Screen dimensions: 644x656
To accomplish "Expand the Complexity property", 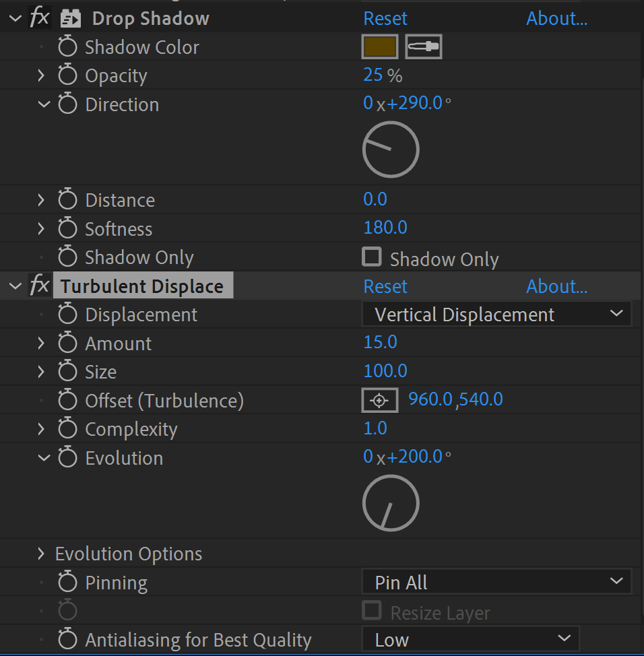I will pos(41,429).
